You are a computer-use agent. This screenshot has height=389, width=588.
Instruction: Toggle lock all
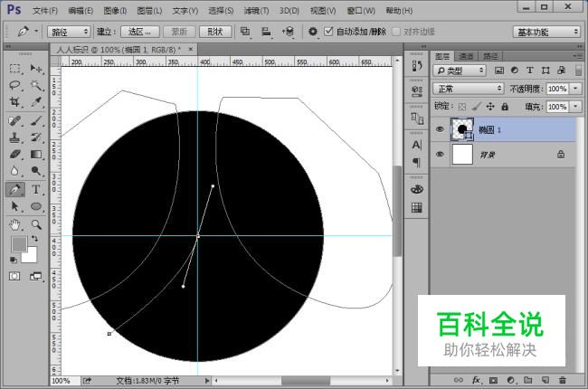click(x=505, y=107)
